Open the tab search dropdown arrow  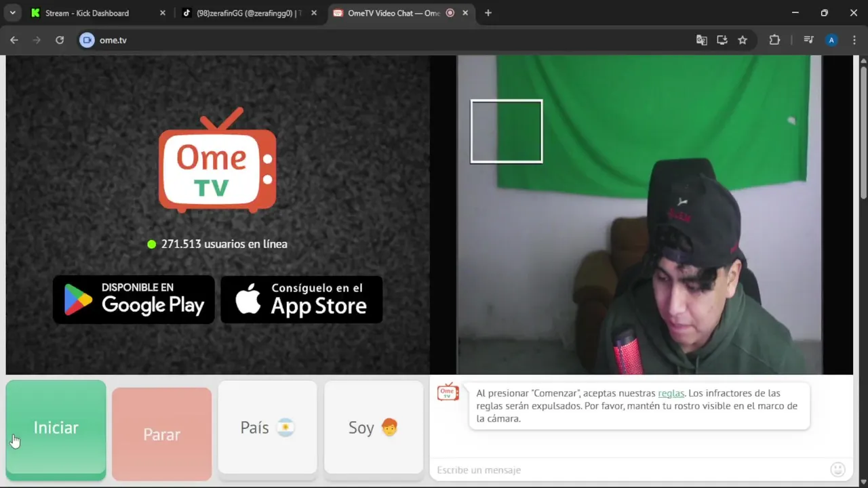click(x=12, y=13)
